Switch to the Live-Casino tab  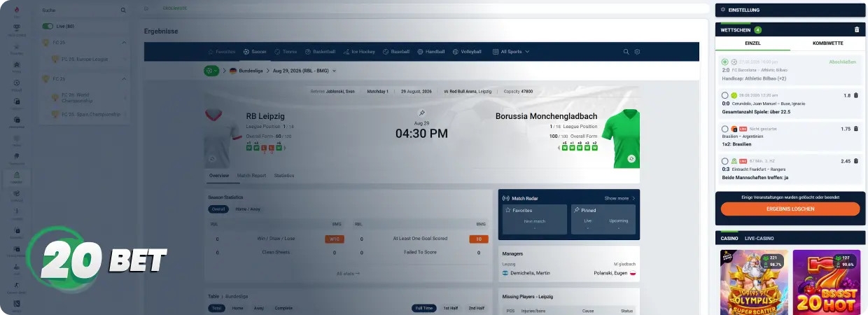click(x=759, y=239)
